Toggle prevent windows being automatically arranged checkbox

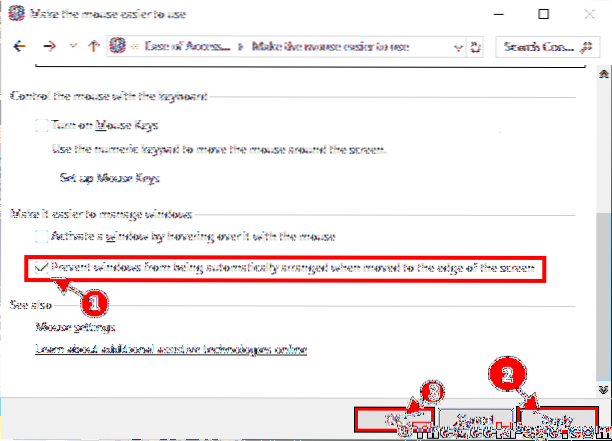[x=42, y=268]
